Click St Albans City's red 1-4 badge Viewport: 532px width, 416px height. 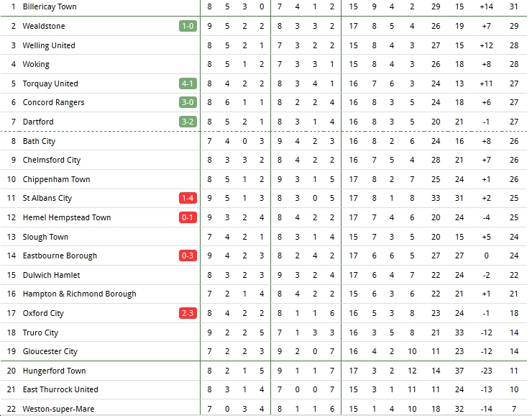pyautogui.click(x=188, y=198)
